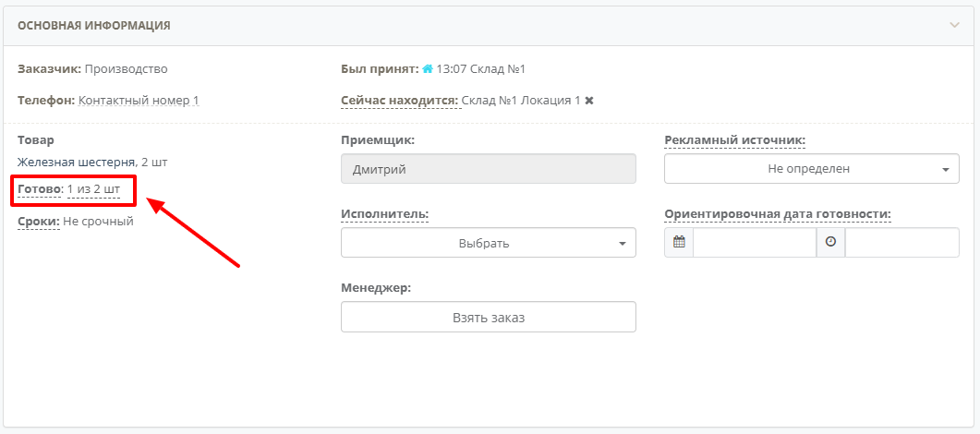The image size is (980, 434).
Task: Click the Исполнитель label
Action: pos(384,214)
